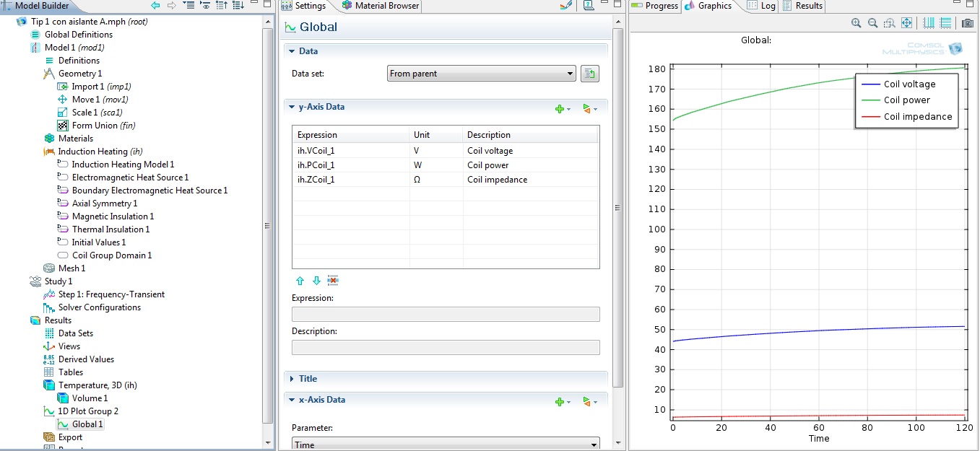Click the zoom out icon in Graphics toolbar
This screenshot has width=980, height=451.
pyautogui.click(x=872, y=23)
